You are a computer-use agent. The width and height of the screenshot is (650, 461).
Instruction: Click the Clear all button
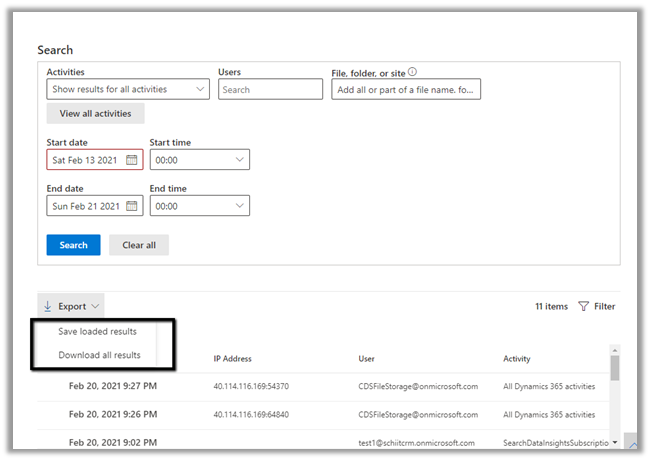139,245
